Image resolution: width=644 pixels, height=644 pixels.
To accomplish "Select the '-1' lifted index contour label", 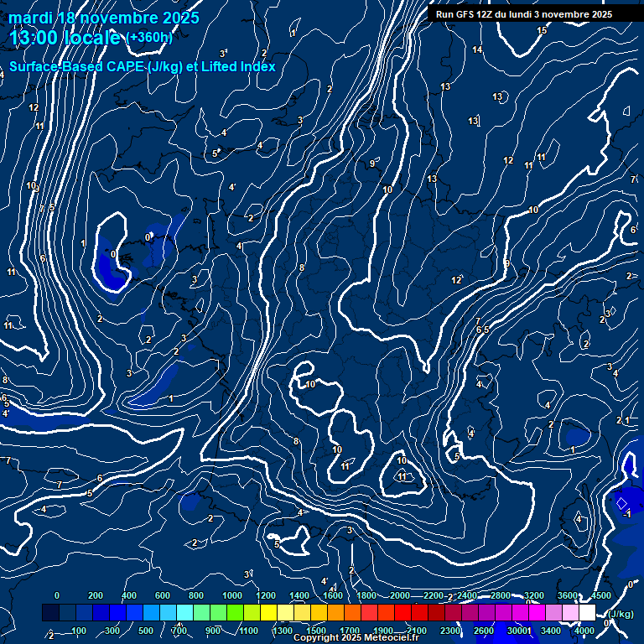I will coord(626,514).
